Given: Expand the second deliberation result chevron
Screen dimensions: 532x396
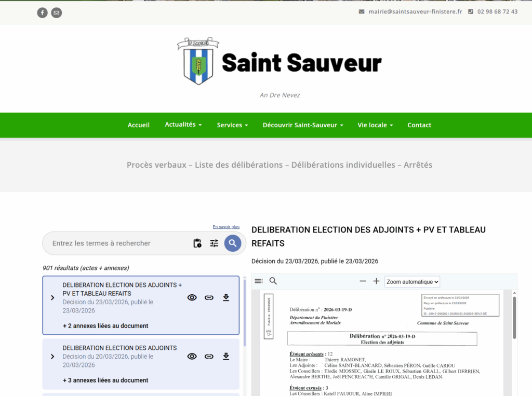Looking at the screenshot, I should point(52,356).
